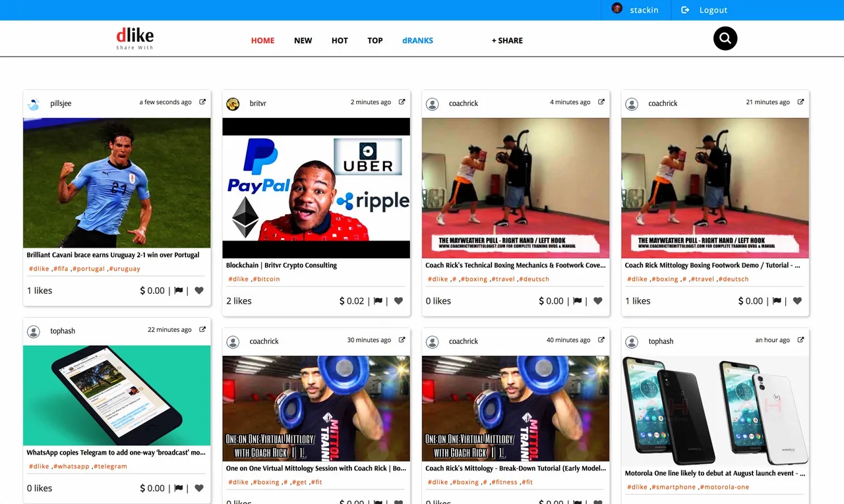Screen dimensions: 844x504
Task: Heart the Britvr Crypto Consulting post
Action: point(398,301)
